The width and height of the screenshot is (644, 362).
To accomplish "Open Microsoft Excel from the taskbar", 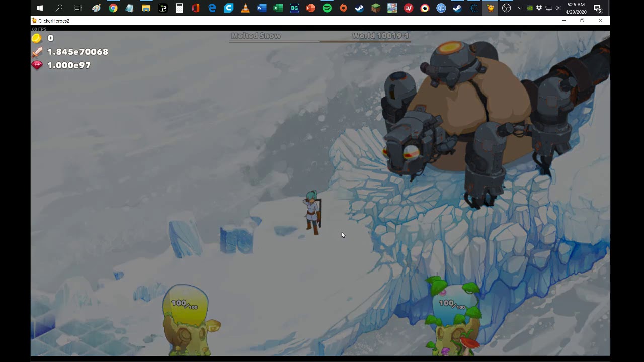I will pos(278,8).
